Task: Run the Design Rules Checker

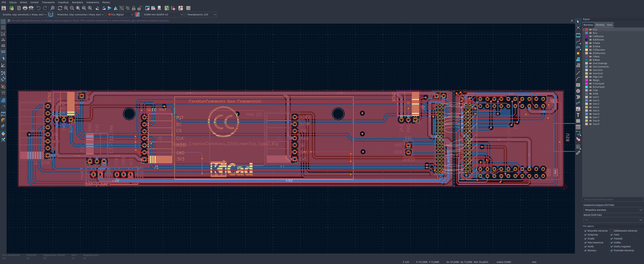Action: tap(173, 8)
